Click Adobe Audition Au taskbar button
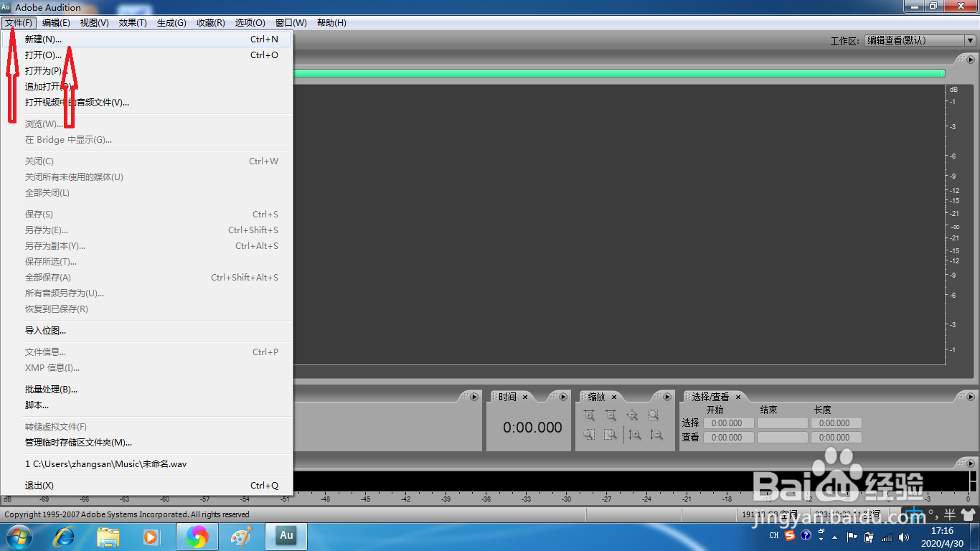The height and width of the screenshot is (551, 980). (x=286, y=536)
